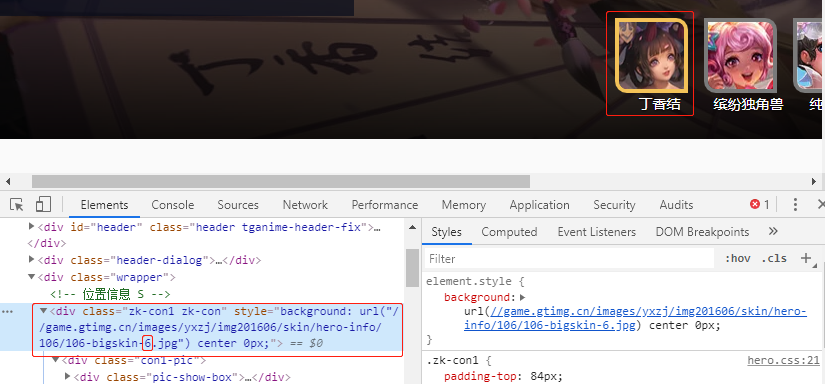This screenshot has width=825, height=384.
Task: Toggle the device toolbar icon
Action: (43, 205)
